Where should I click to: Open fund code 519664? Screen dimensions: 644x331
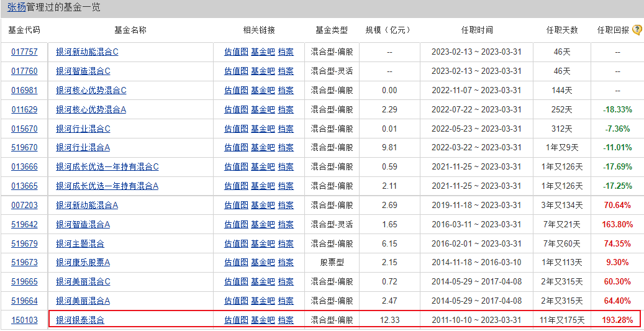(x=24, y=301)
